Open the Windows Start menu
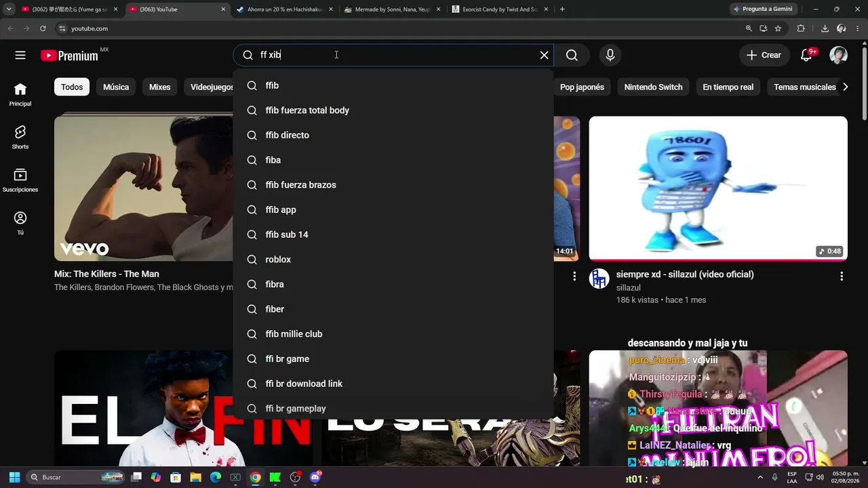The width and height of the screenshot is (868, 488). pos(14,477)
